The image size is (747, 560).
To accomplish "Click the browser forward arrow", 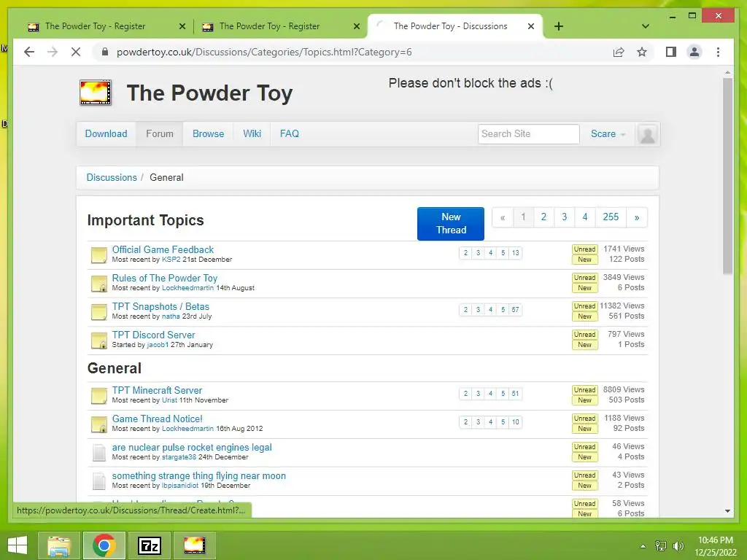I will [x=53, y=52].
